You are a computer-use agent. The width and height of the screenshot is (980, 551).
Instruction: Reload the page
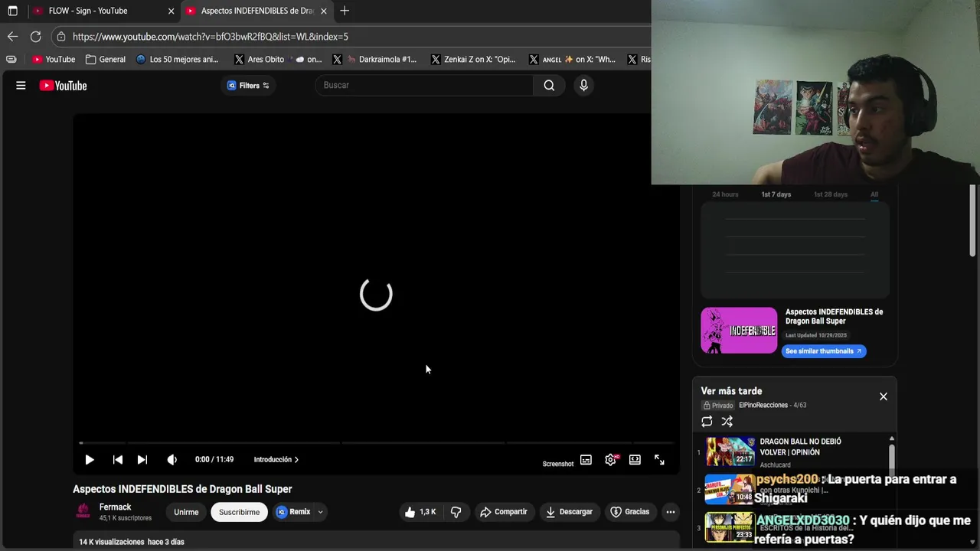tap(35, 36)
